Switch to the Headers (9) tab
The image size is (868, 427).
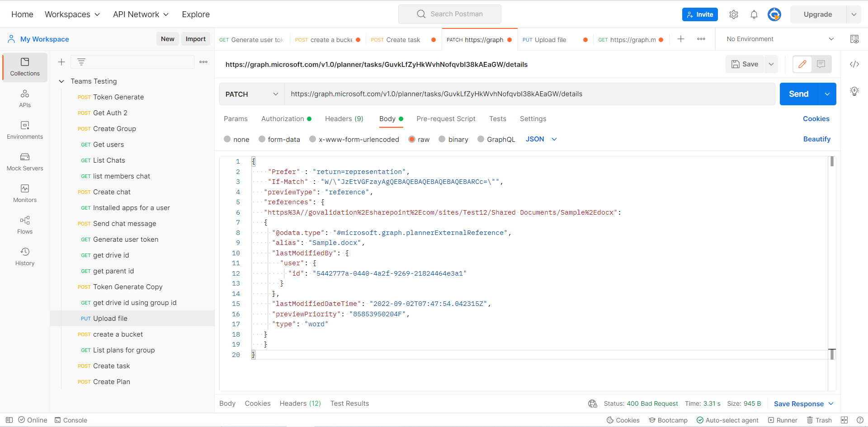coord(344,119)
